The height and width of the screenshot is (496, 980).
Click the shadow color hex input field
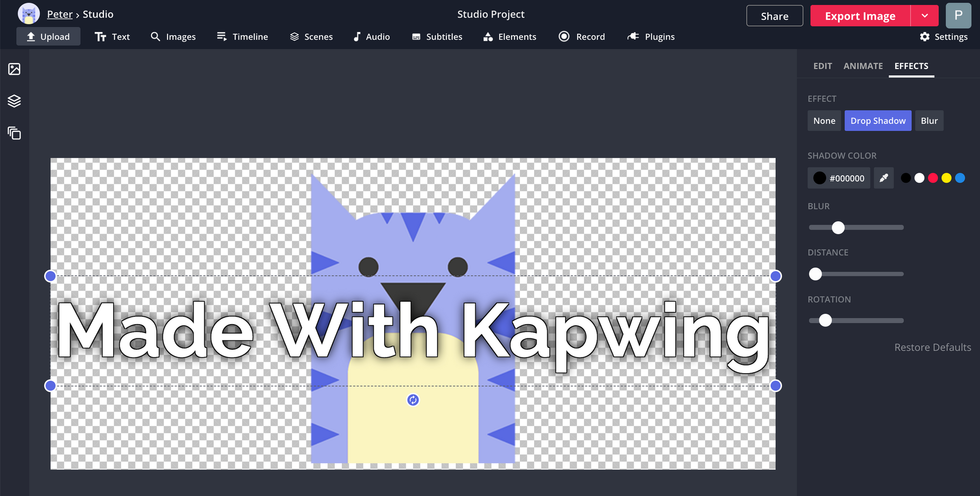point(846,178)
